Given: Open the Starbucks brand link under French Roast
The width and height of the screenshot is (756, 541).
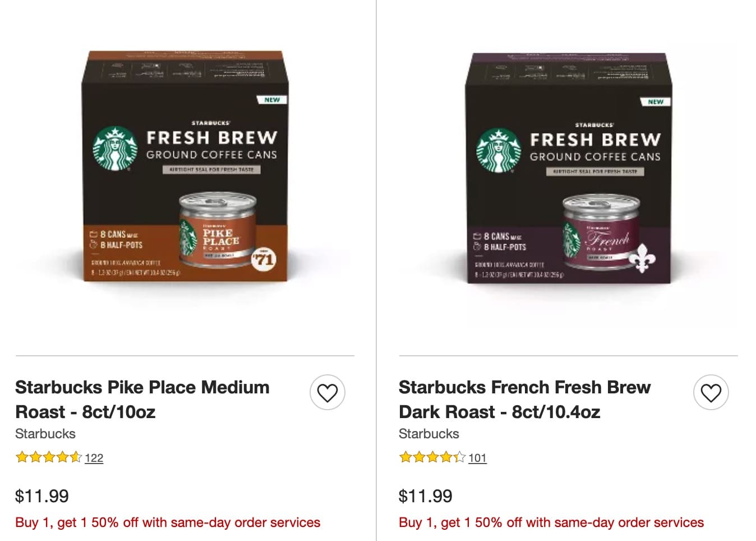Looking at the screenshot, I should [429, 434].
